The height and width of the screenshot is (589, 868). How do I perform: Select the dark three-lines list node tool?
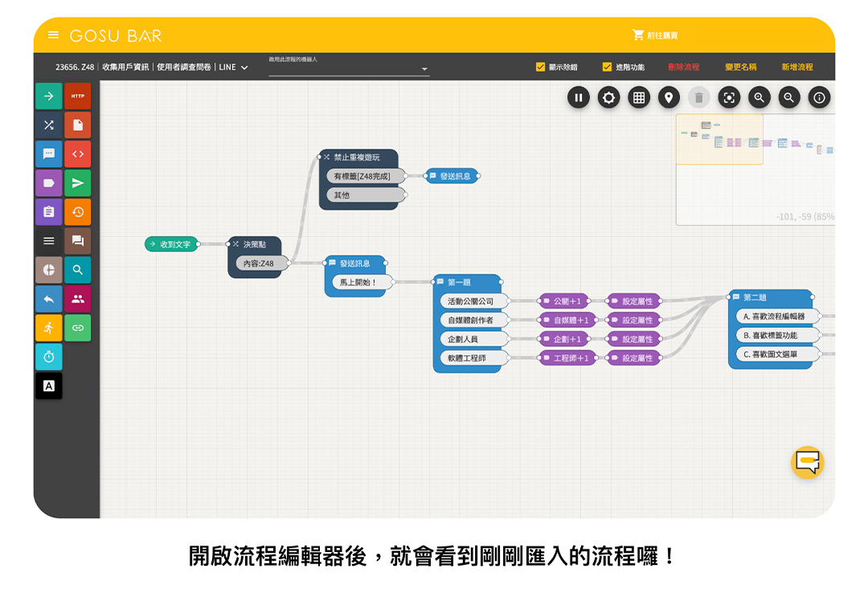coord(49,241)
